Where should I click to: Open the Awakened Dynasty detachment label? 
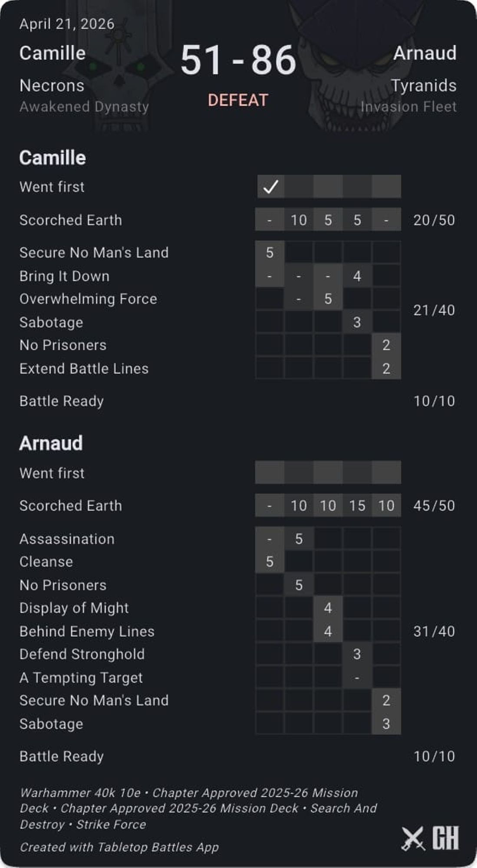pos(84,107)
